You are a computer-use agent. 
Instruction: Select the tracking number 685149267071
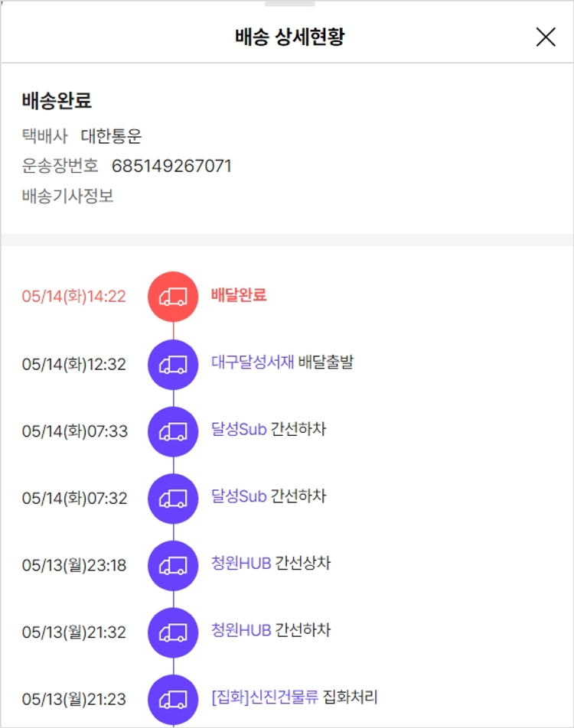tap(171, 166)
